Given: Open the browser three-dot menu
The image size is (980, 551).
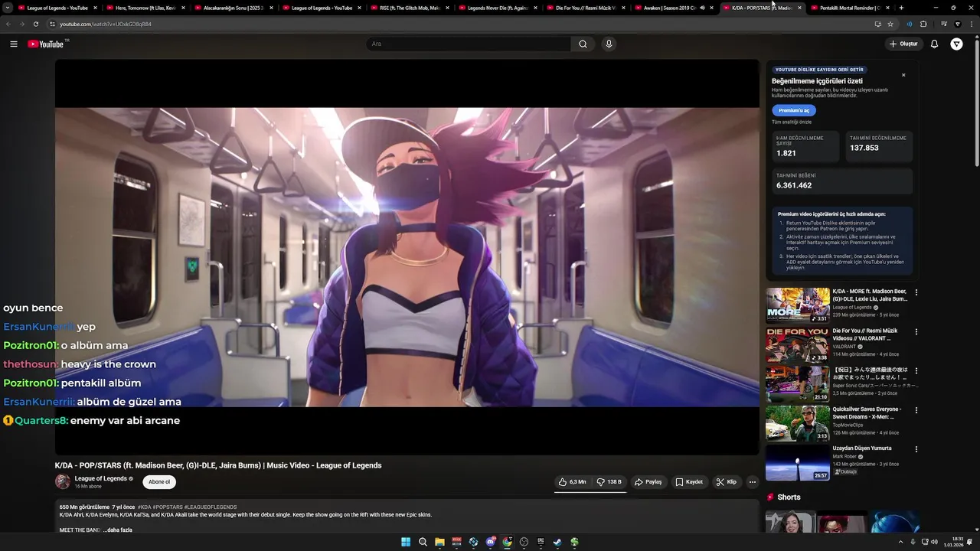Looking at the screenshot, I should click(972, 24).
